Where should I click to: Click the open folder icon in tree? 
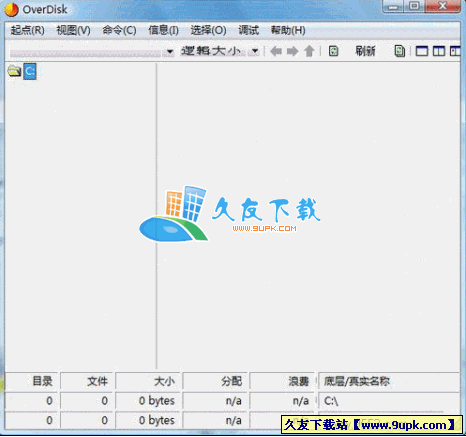click(x=14, y=71)
